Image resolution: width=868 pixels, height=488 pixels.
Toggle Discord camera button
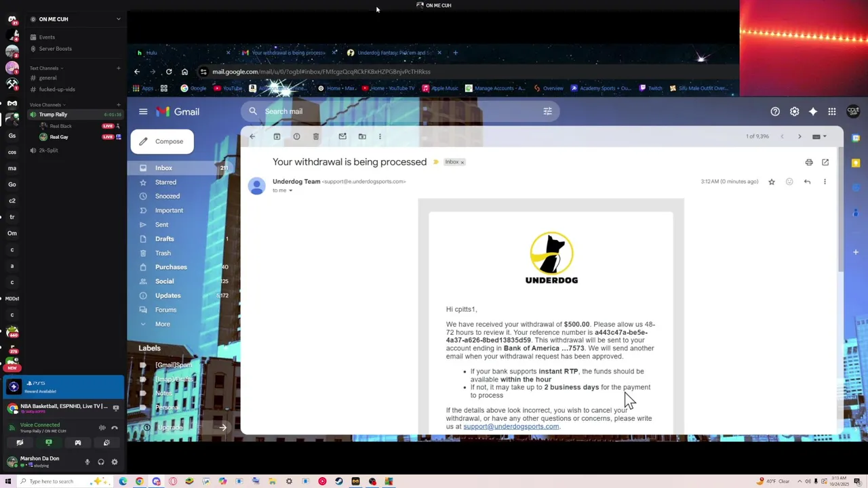[20, 443]
